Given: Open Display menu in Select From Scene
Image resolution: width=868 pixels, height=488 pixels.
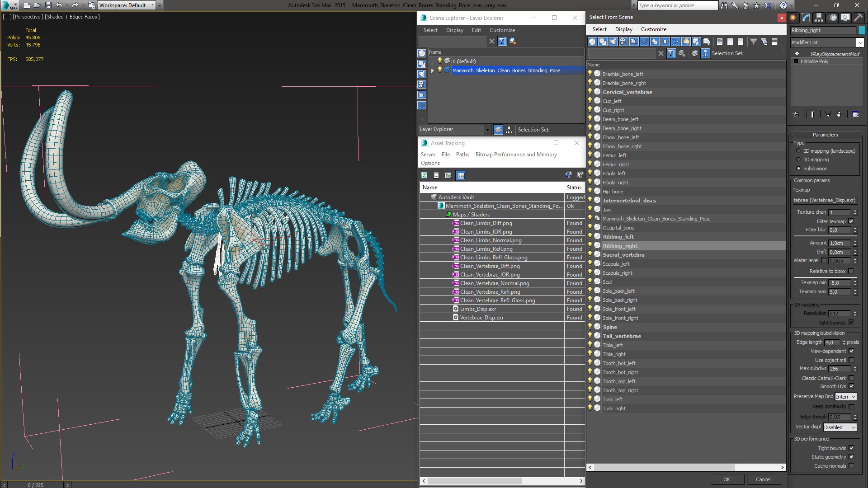Looking at the screenshot, I should [624, 29].
